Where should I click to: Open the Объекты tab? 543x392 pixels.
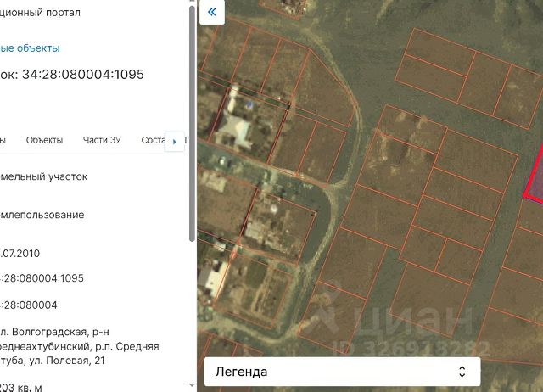point(44,140)
